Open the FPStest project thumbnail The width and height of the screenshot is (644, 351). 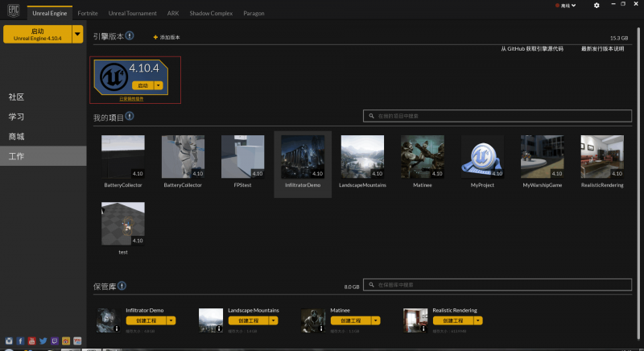pos(243,157)
